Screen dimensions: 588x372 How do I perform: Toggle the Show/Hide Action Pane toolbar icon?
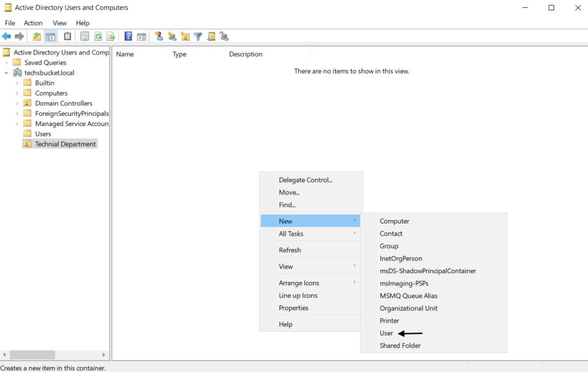pos(141,36)
